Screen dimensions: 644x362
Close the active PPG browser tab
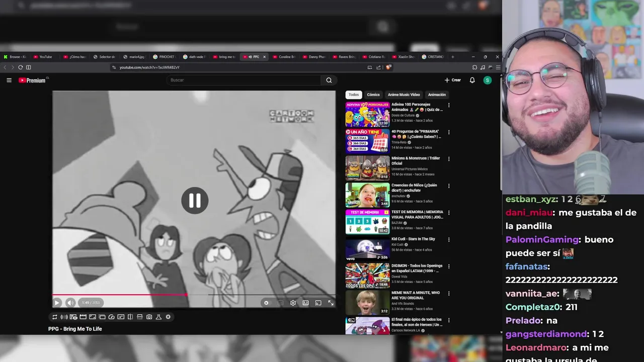(x=264, y=57)
